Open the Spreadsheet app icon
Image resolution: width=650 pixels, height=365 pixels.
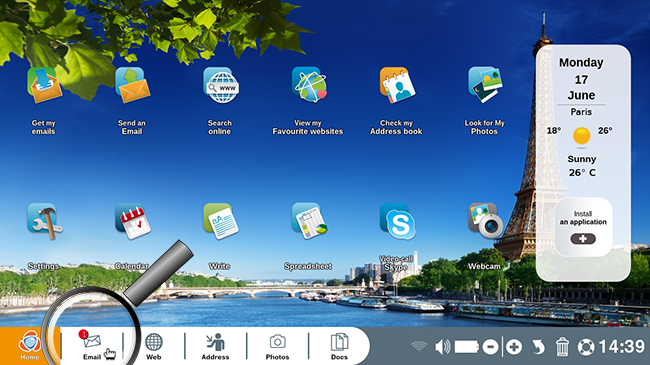coord(309,221)
